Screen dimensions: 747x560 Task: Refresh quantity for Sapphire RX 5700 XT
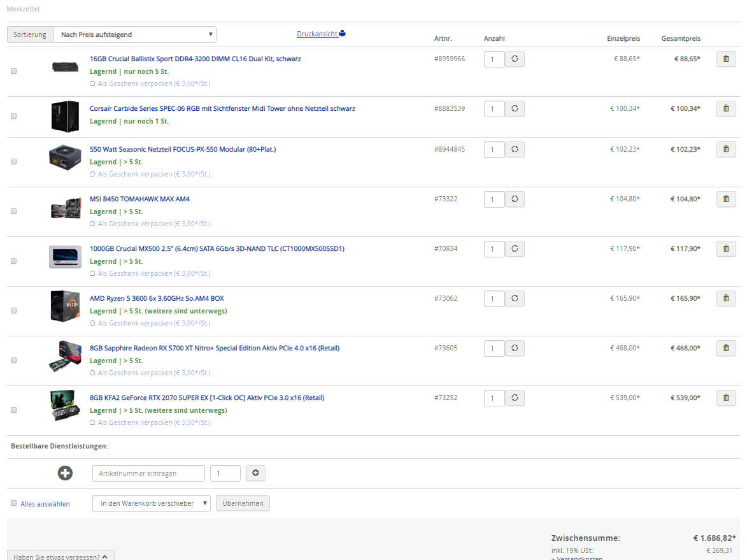pyautogui.click(x=515, y=348)
